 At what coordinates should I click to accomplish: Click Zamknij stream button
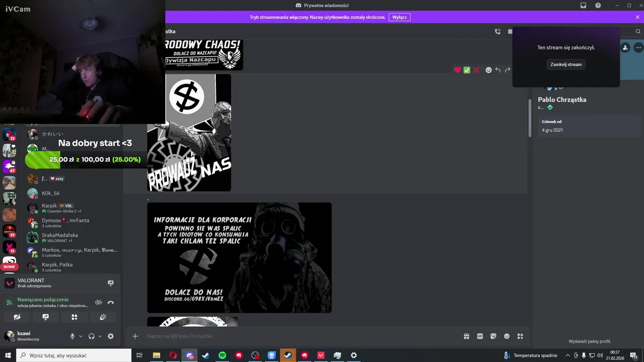tap(566, 64)
